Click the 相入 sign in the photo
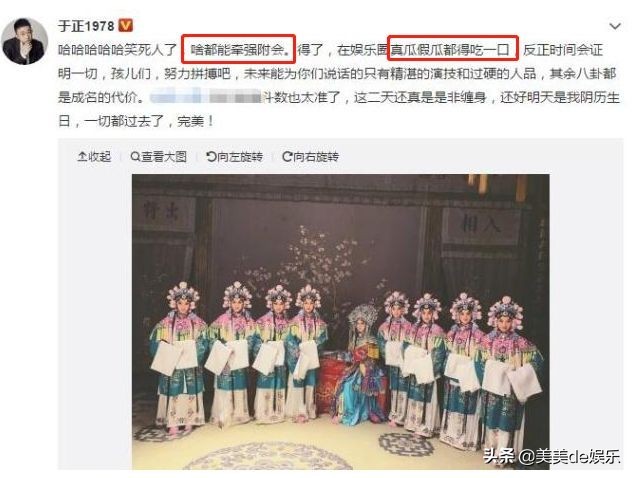This screenshot has height=478, width=634. 480,224
